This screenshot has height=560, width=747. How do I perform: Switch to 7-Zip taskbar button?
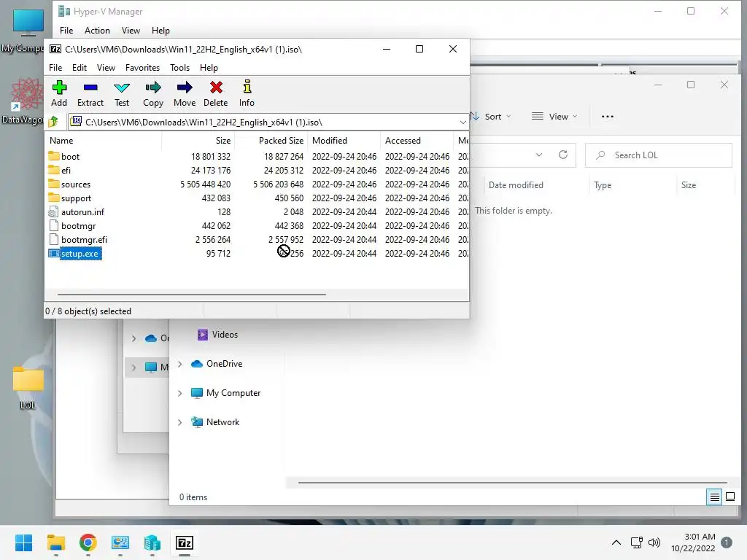pos(185,542)
